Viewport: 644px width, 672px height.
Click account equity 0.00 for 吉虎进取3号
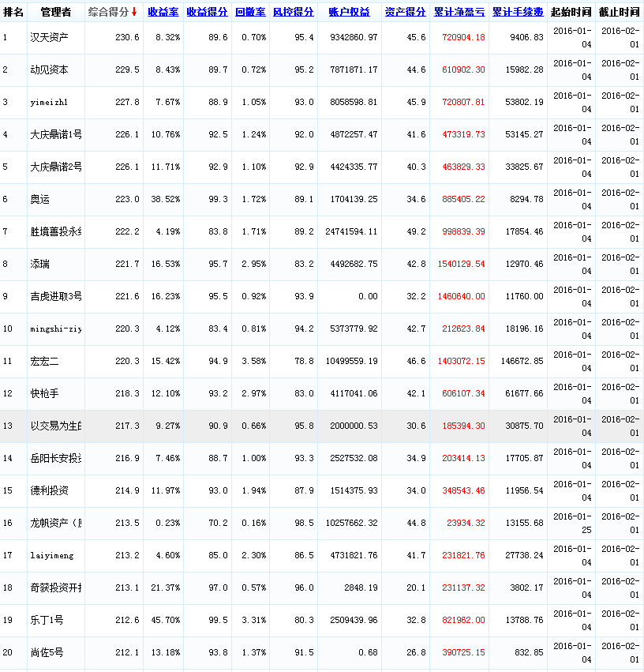[x=368, y=296]
